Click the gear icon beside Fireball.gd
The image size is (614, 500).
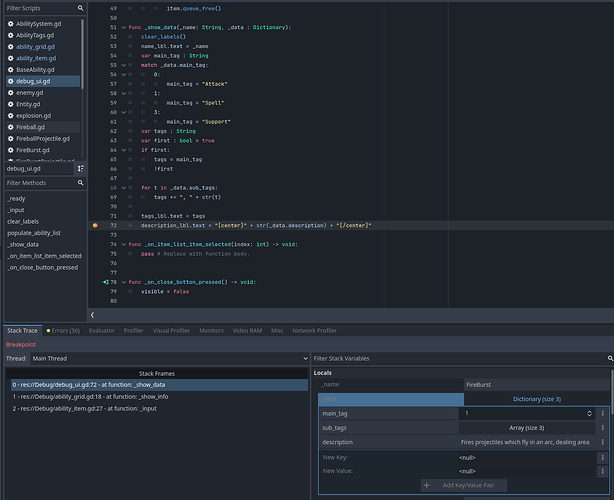(x=11, y=127)
